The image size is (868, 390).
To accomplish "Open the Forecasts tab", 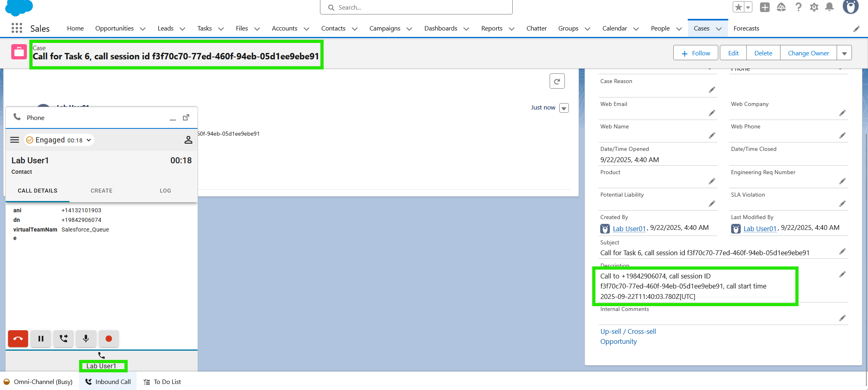I will 746,28.
